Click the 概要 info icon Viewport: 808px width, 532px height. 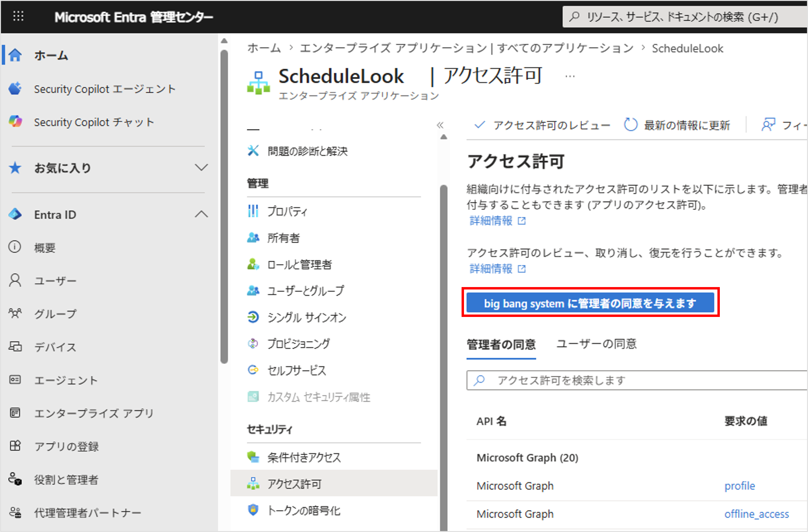point(15,247)
